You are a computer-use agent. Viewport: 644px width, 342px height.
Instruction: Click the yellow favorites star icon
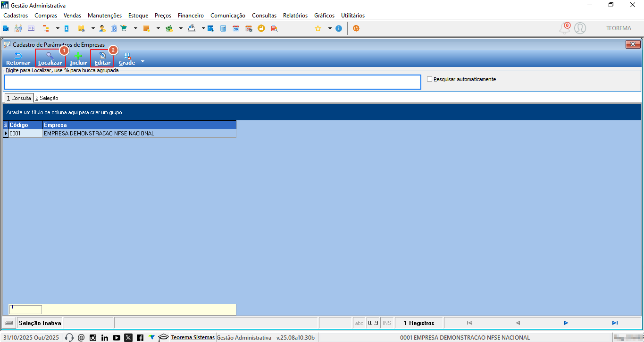click(x=318, y=28)
